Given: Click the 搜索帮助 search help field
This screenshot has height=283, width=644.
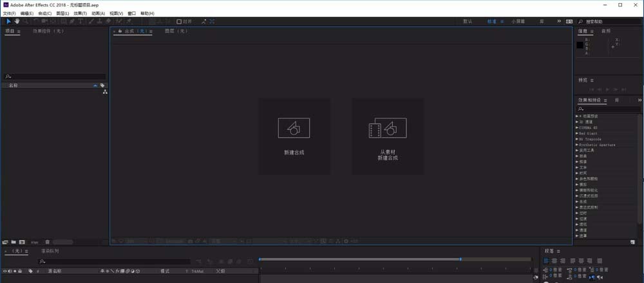Looking at the screenshot, I should (x=610, y=21).
